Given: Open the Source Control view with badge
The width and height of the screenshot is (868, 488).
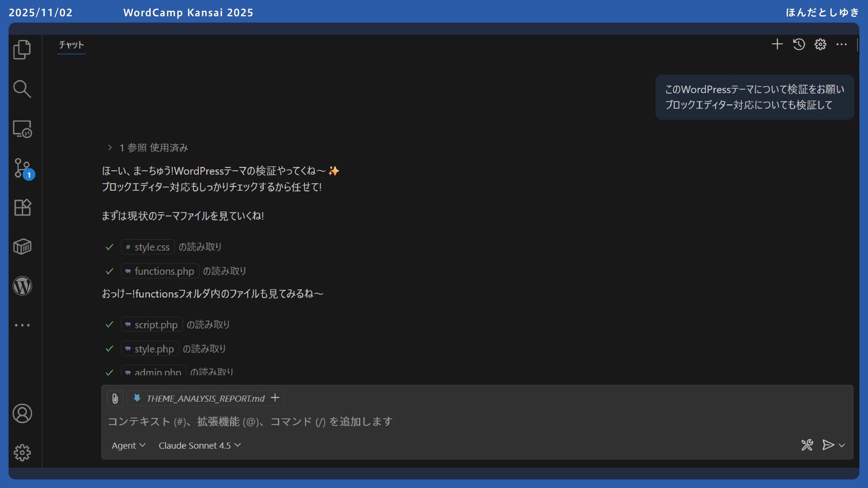Looking at the screenshot, I should click(22, 168).
